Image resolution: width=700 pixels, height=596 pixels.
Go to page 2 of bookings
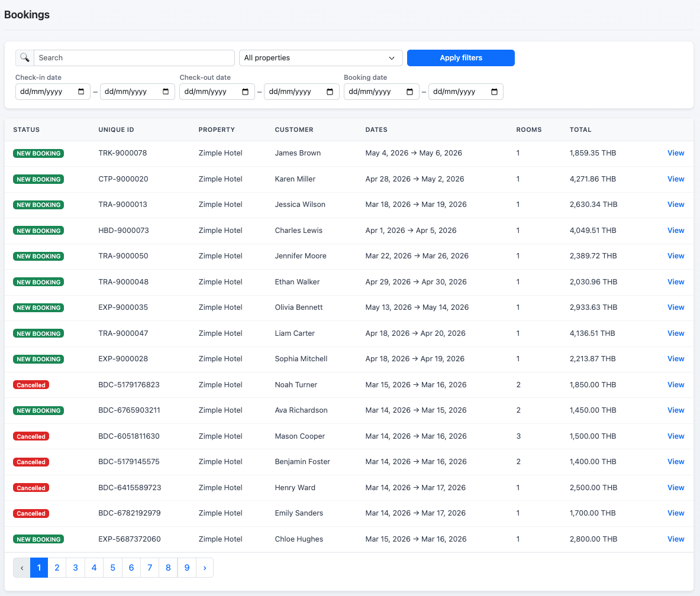click(x=57, y=568)
